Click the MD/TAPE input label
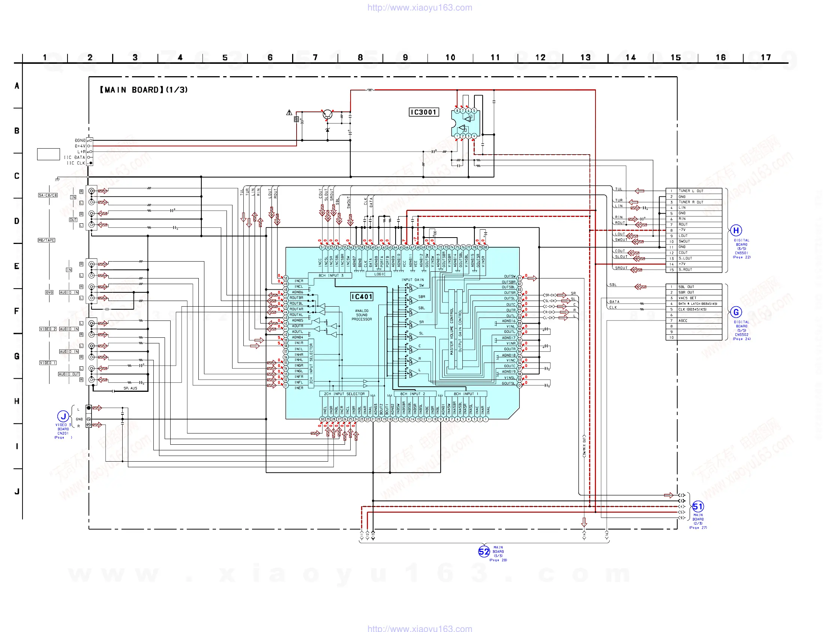This screenshot has width=840, height=632. (46, 240)
